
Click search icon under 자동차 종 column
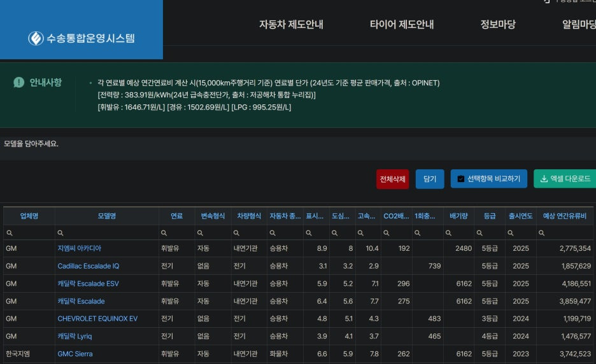tap(273, 233)
